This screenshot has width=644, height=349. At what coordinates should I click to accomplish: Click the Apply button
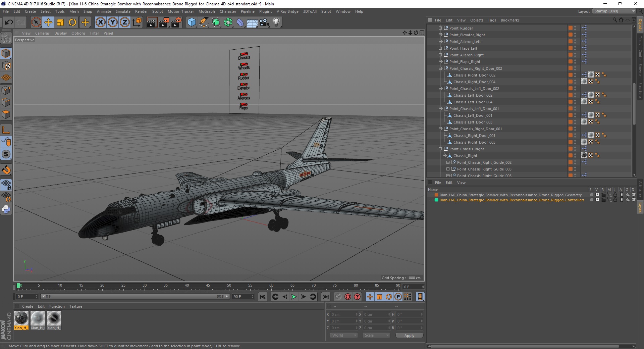click(x=409, y=335)
